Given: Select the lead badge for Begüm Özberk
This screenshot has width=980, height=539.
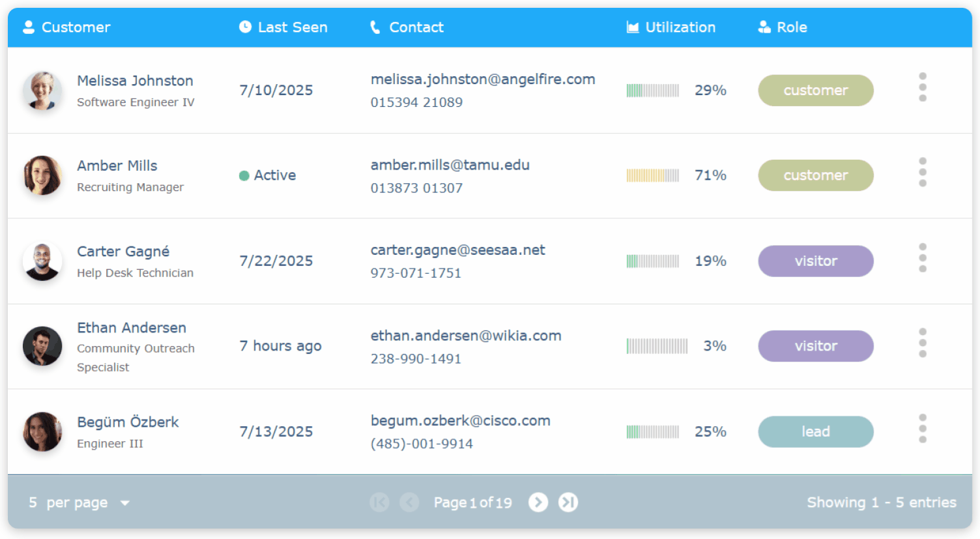Looking at the screenshot, I should 815,432.
